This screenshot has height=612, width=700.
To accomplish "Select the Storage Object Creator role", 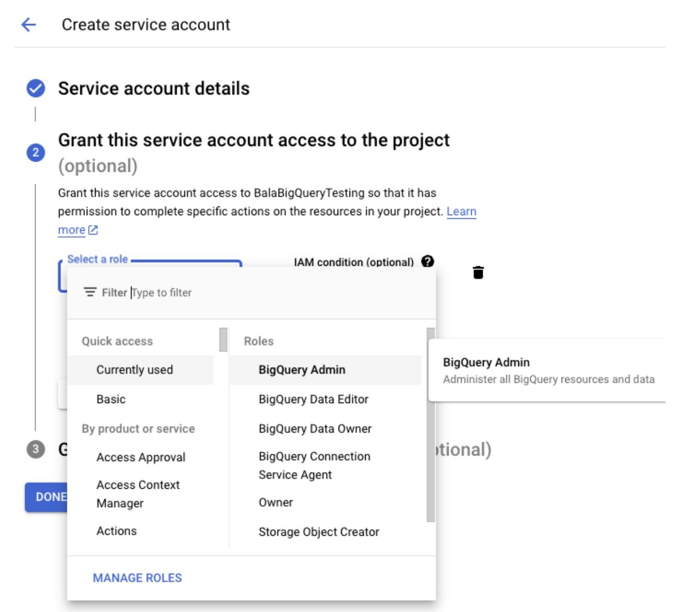I will [325, 532].
